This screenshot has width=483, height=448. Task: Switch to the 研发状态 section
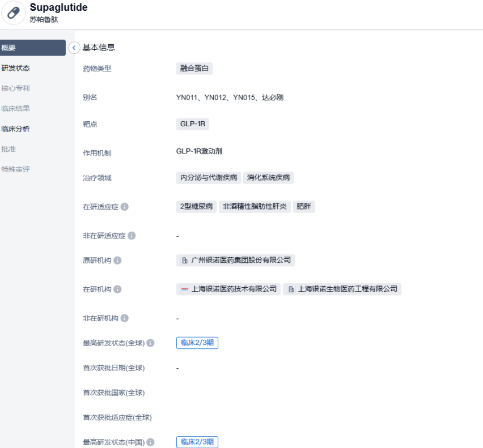pyautogui.click(x=16, y=68)
